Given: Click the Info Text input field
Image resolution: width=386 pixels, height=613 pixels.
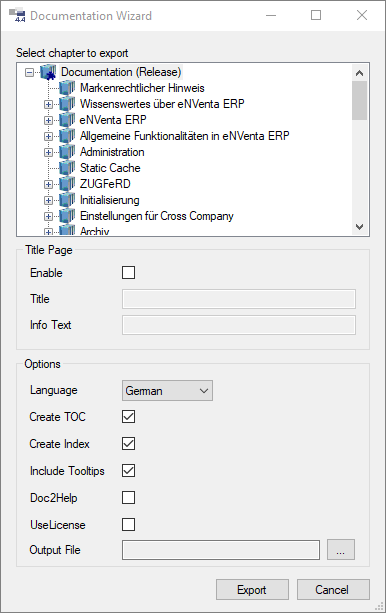Looking at the screenshot, I should [x=239, y=325].
